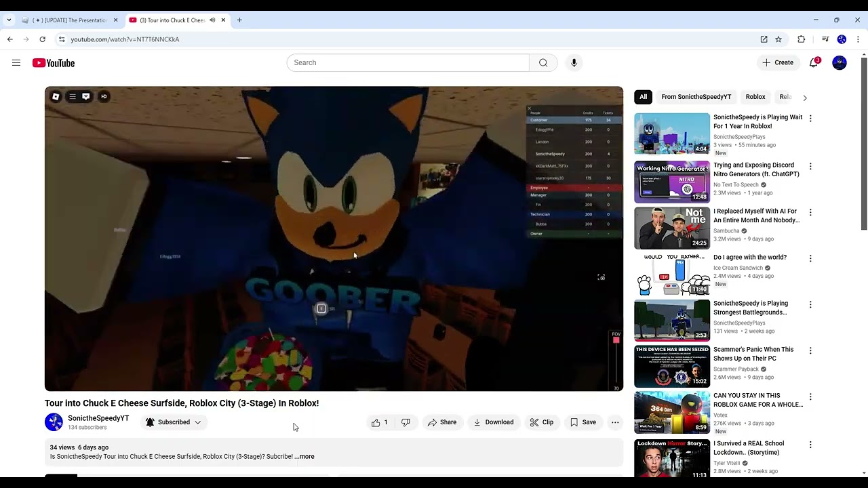Screen dimensions: 868x488
Task: Like the video with thumbs up
Action: click(380, 422)
